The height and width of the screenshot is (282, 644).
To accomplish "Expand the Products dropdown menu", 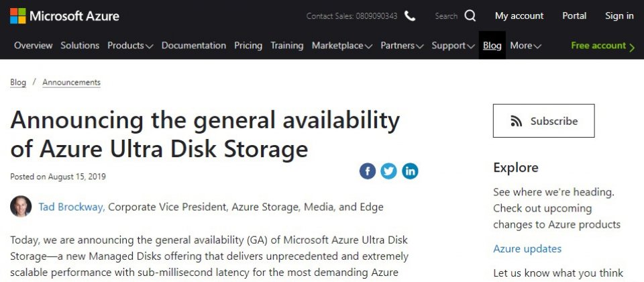I will [130, 46].
